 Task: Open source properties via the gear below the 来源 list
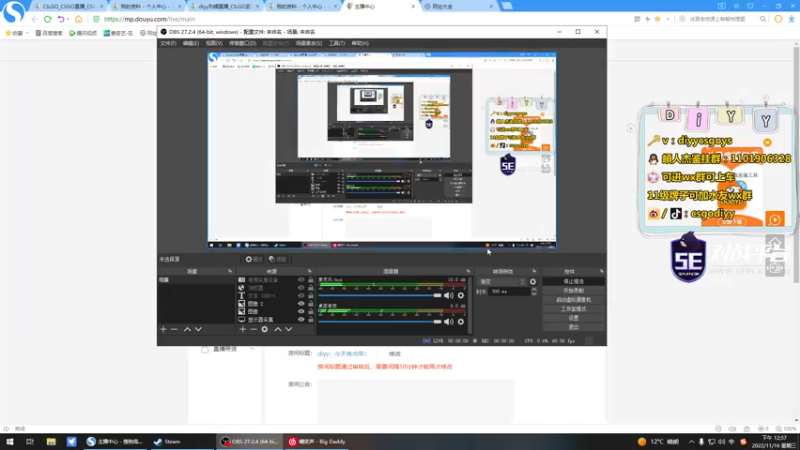click(264, 330)
